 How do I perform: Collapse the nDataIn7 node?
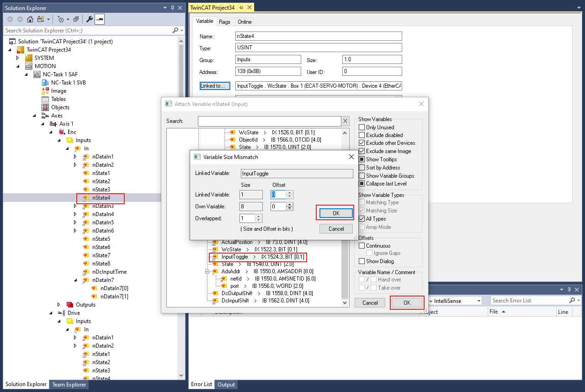click(75, 280)
